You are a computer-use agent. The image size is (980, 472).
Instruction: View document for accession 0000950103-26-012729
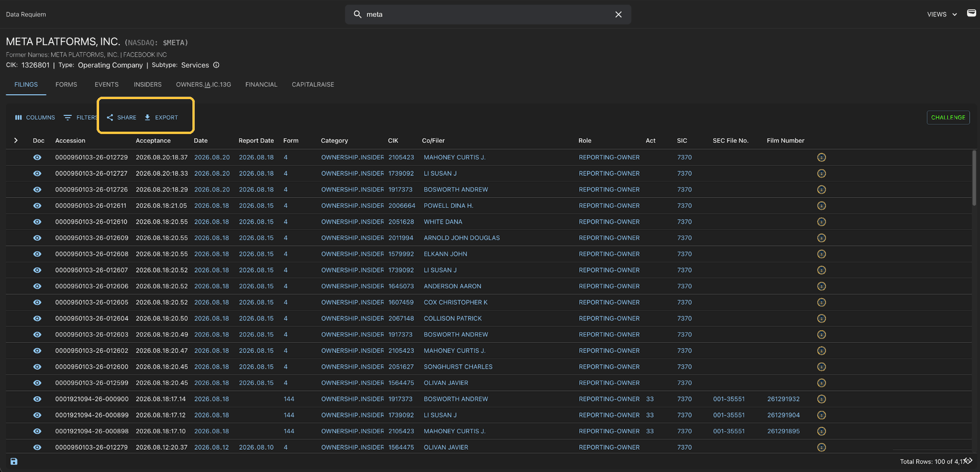coord(37,157)
